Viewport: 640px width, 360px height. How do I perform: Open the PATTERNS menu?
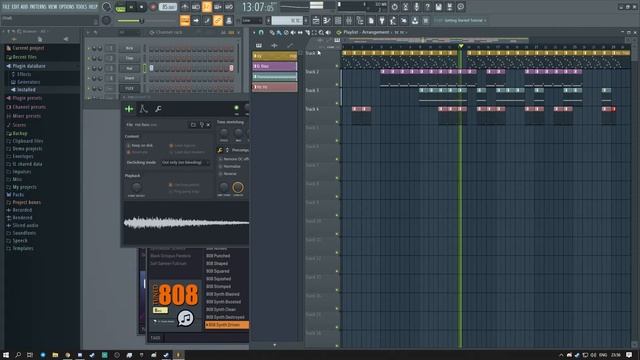pyautogui.click(x=38, y=7)
